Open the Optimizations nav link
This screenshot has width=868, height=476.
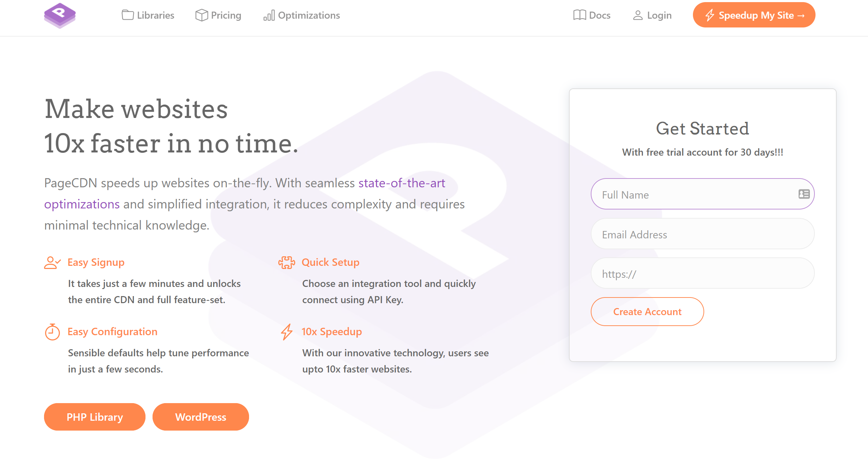click(309, 15)
